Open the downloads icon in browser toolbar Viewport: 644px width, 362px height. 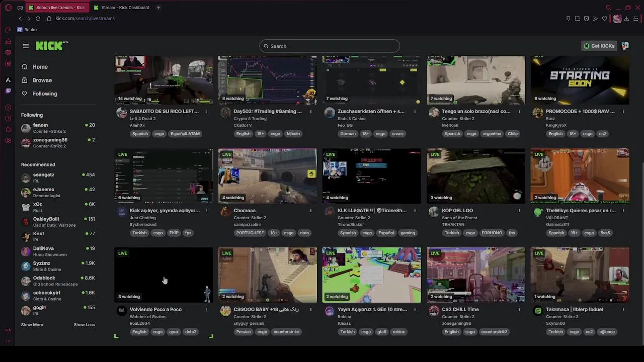(626, 19)
